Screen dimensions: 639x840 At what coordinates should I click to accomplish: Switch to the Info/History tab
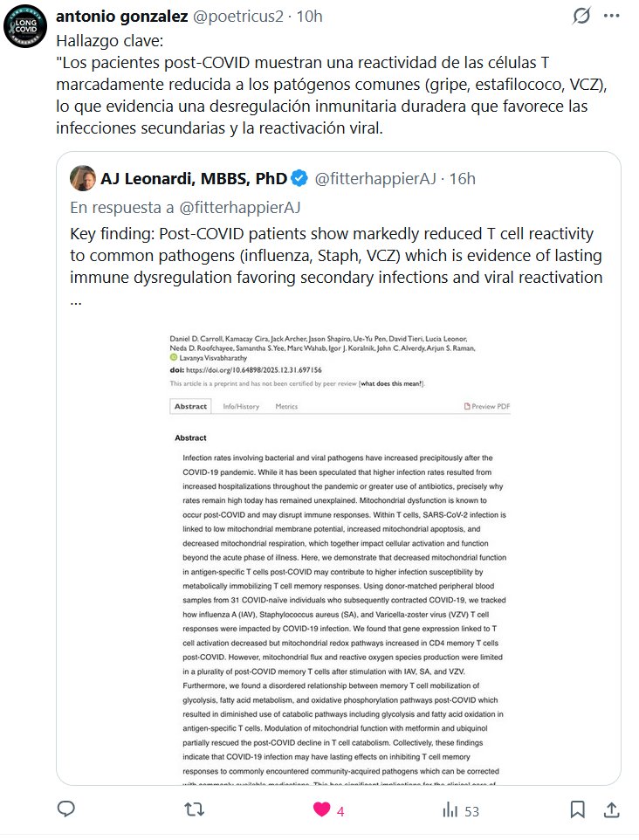point(241,406)
